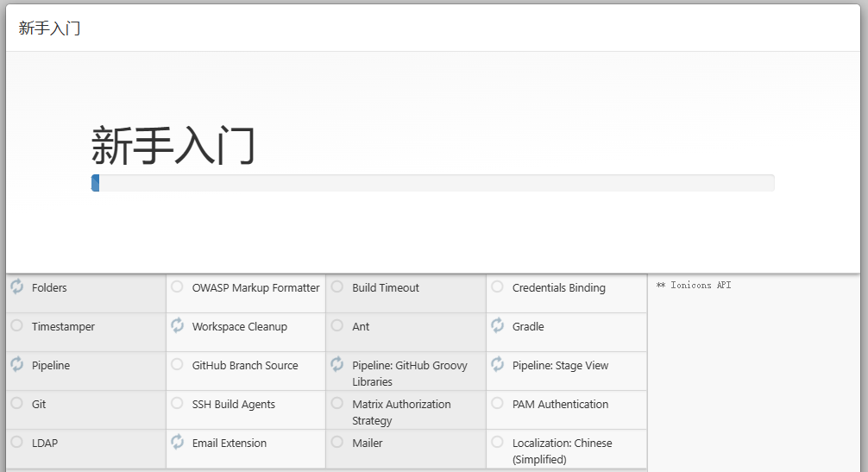Click the Ionicons API log entry

point(694,285)
